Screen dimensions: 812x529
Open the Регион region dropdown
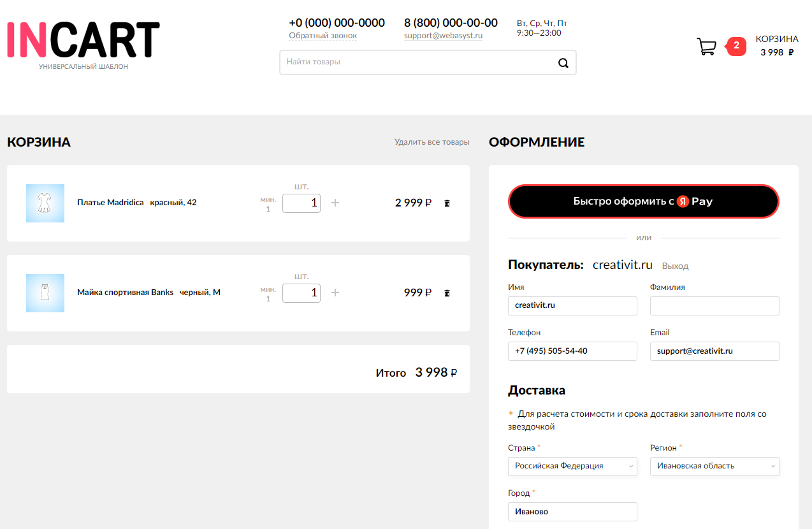click(x=714, y=466)
